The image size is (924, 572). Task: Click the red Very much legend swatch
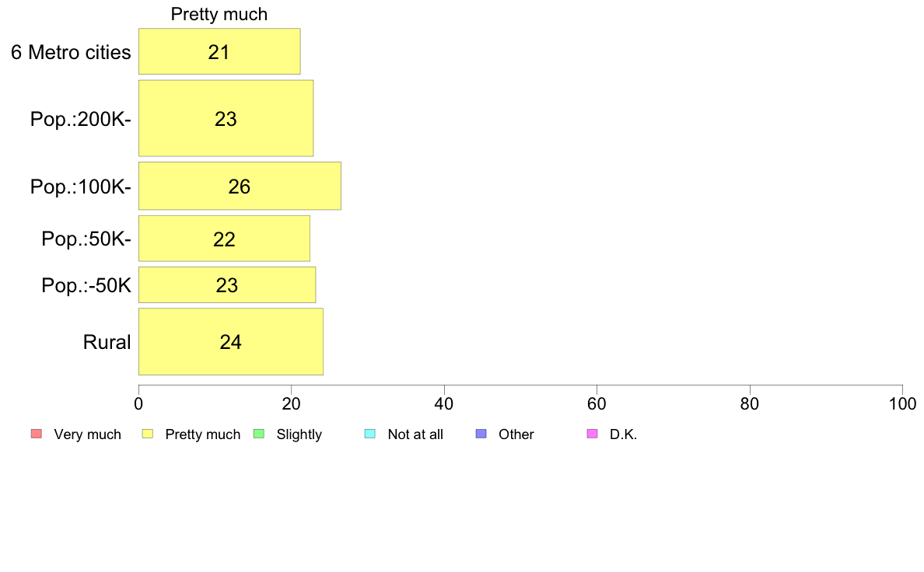pos(36,434)
